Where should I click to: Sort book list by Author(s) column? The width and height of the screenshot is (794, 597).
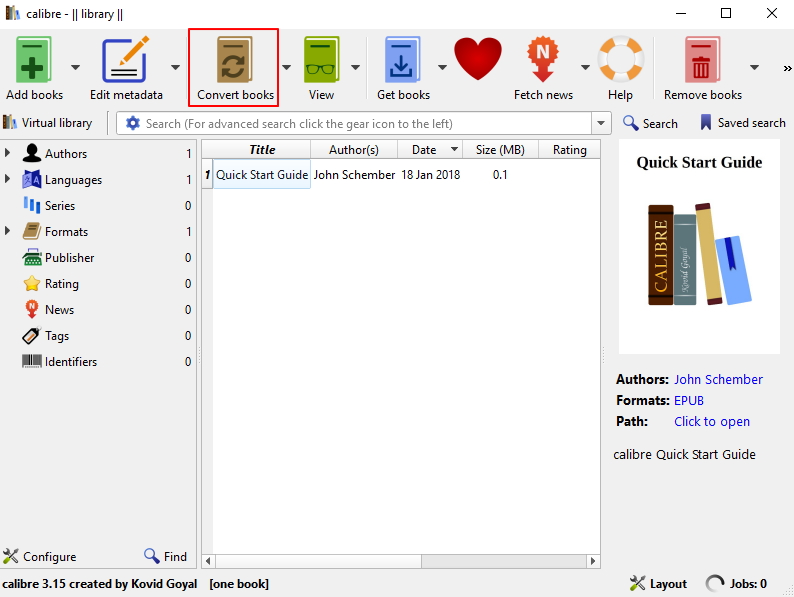[353, 149]
